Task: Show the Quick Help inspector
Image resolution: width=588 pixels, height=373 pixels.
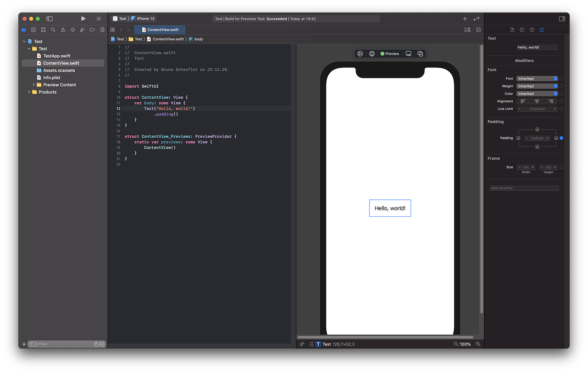Action: [x=532, y=30]
